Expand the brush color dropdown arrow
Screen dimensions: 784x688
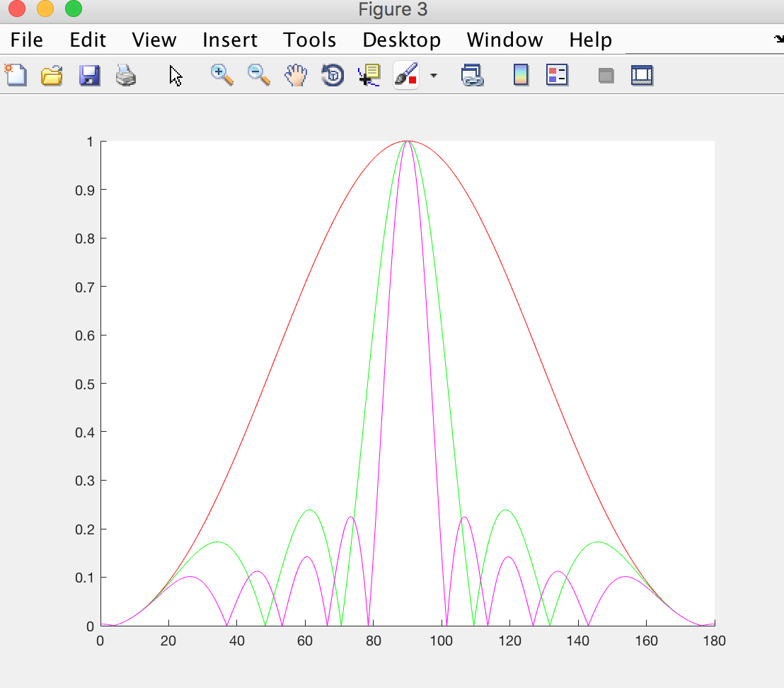click(x=433, y=75)
